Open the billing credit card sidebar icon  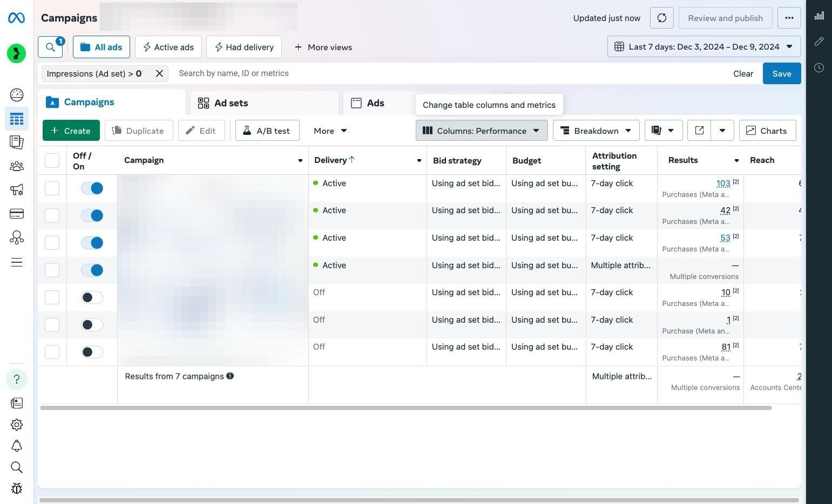click(x=17, y=214)
